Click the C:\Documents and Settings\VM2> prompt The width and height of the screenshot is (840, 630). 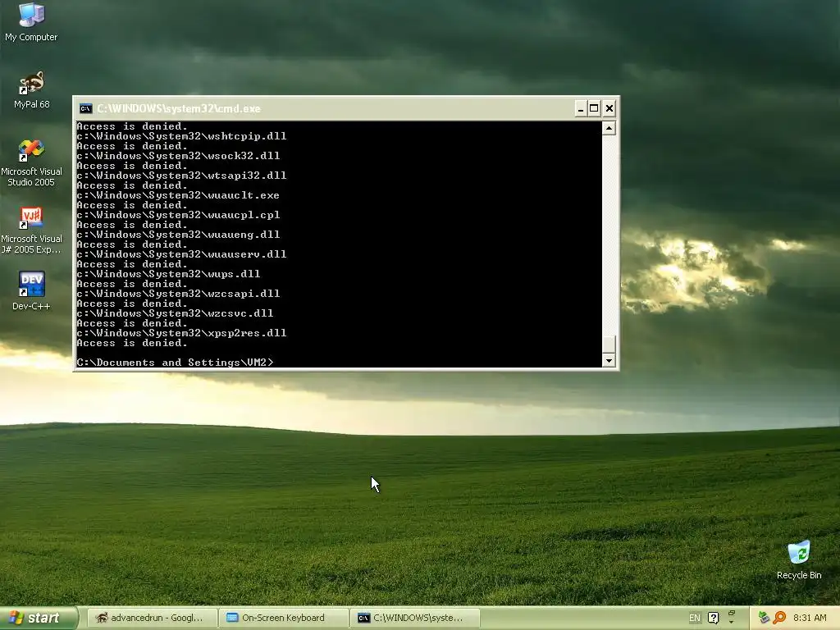coord(176,363)
